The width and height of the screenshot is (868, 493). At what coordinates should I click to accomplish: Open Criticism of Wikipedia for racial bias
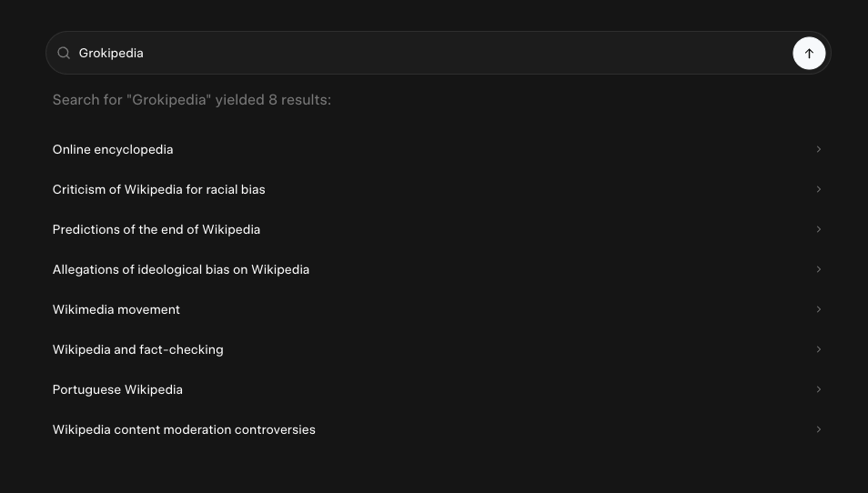(x=159, y=189)
